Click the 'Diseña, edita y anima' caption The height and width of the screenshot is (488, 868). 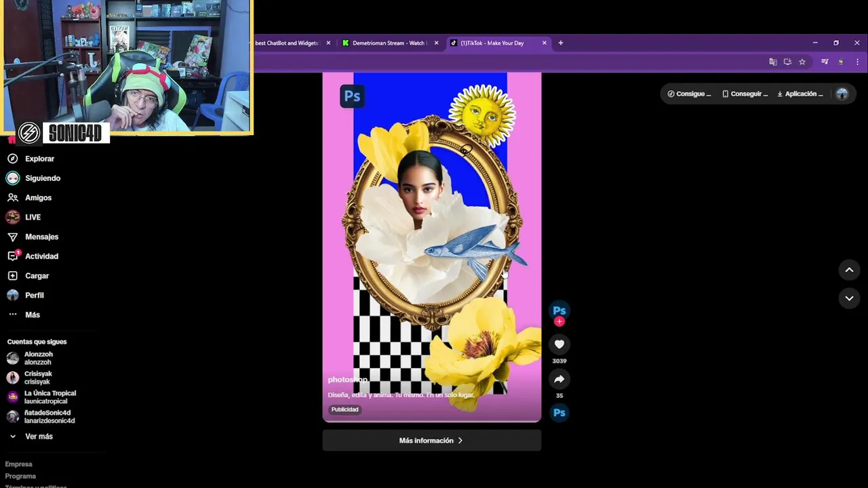point(401,394)
